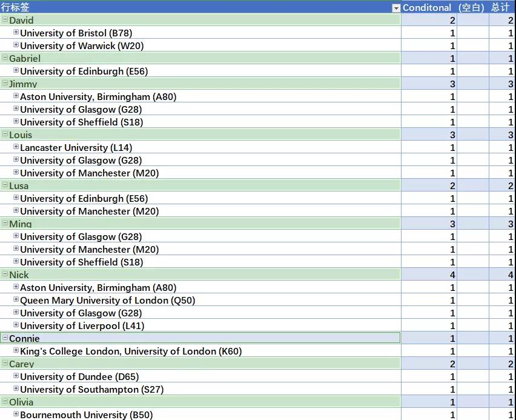Collapse the David group

(x=5, y=20)
